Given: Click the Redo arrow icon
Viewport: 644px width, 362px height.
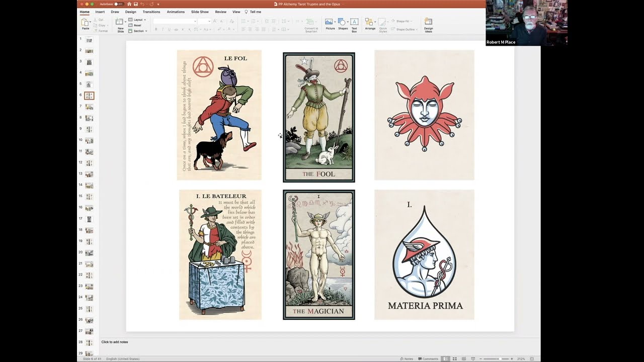Looking at the screenshot, I should pos(151,4).
